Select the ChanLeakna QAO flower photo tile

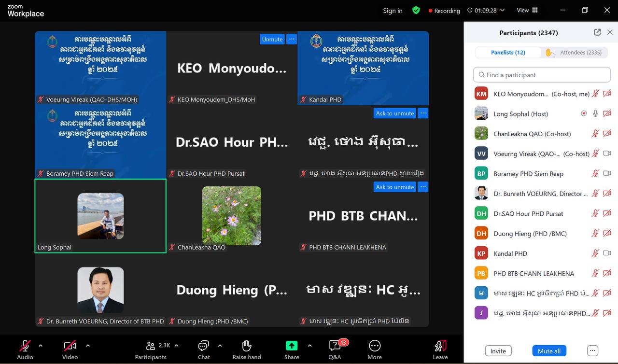pos(232,216)
